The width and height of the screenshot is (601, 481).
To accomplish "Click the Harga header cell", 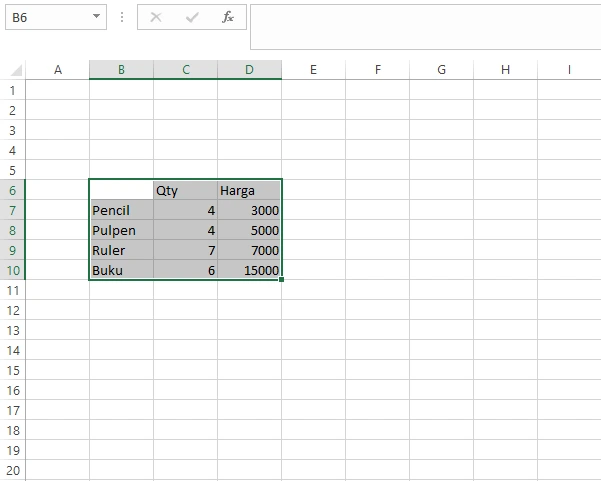I will pyautogui.click(x=250, y=190).
